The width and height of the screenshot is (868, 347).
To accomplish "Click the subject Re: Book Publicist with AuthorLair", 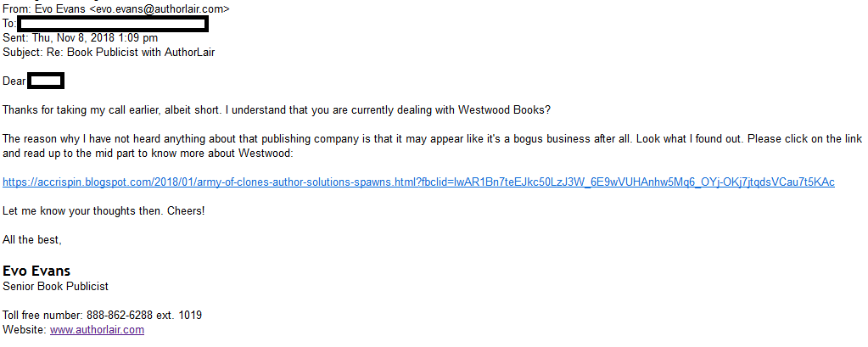I will pyautogui.click(x=133, y=52).
